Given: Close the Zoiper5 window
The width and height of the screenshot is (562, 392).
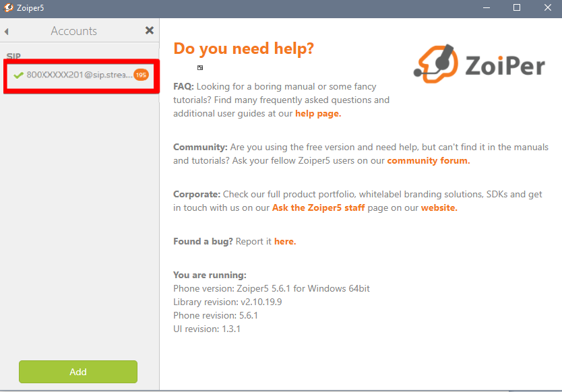Looking at the screenshot, I should coord(547,7).
